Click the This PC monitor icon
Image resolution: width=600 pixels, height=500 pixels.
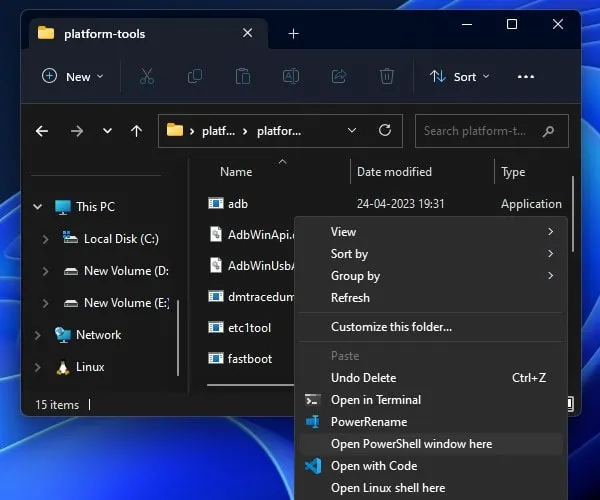point(63,207)
